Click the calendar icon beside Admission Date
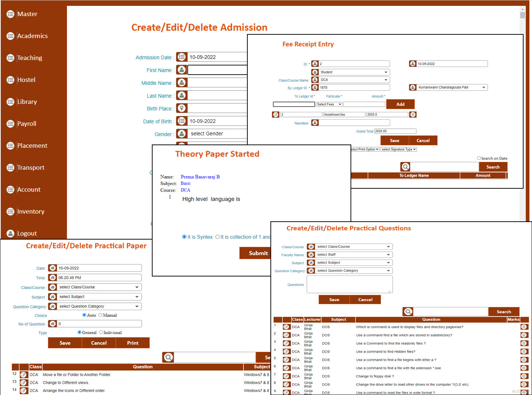532x395 pixels. 181,57
